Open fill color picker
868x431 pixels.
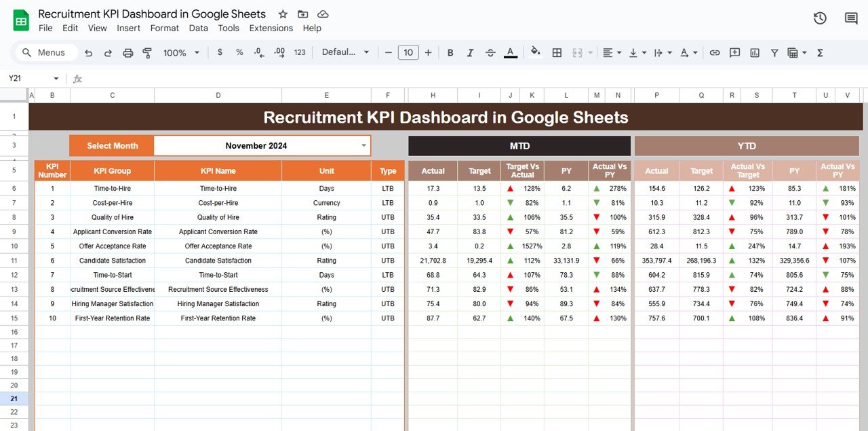(536, 52)
